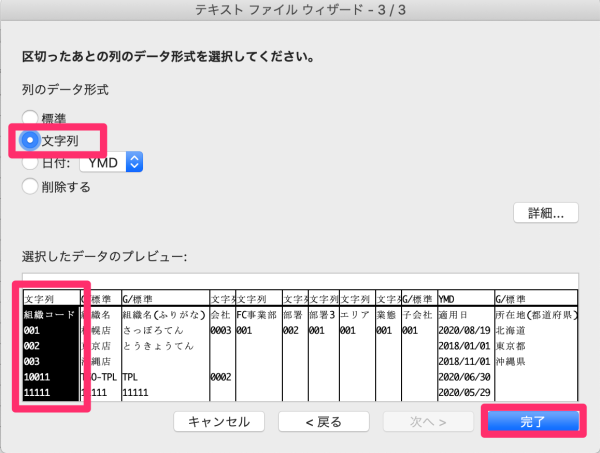600x453 pixels.
Task: Click the FC事業部 column in preview
Action: 256,313
